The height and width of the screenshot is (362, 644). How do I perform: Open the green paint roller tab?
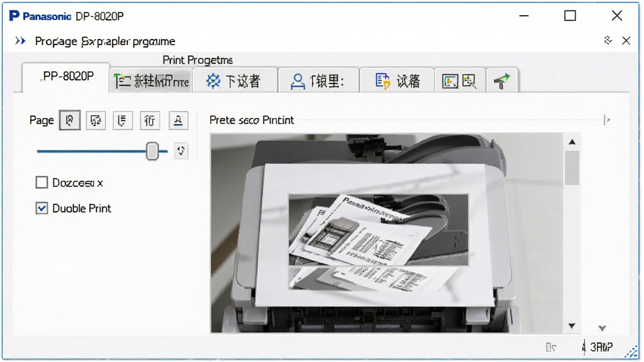pyautogui.click(x=501, y=80)
